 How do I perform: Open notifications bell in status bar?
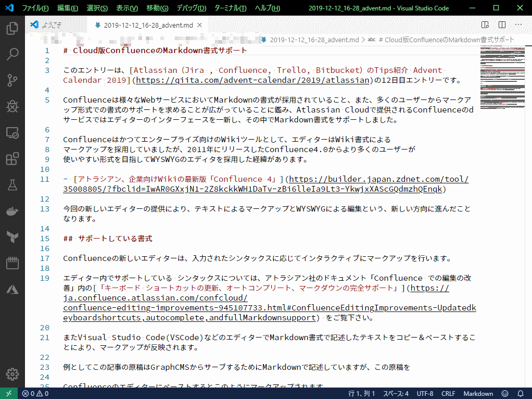point(521,393)
